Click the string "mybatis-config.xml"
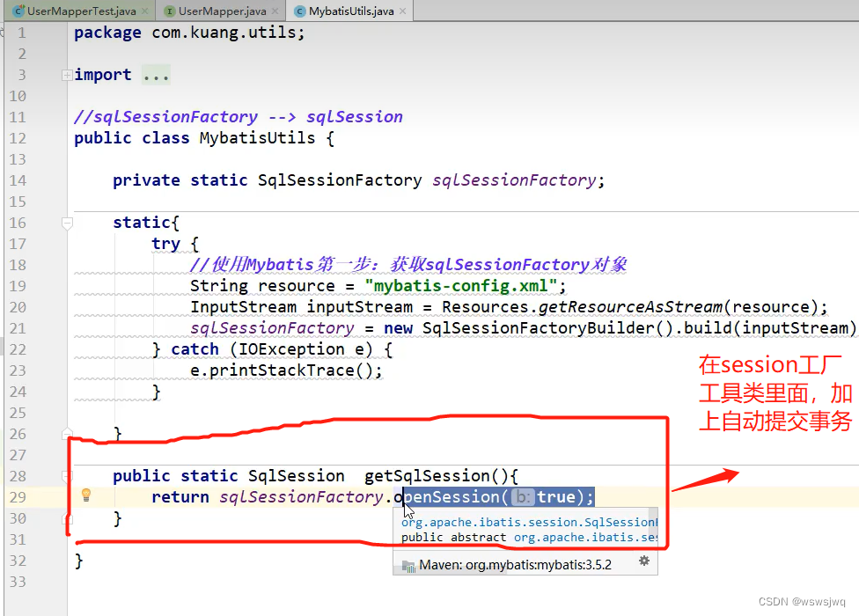 click(460, 286)
